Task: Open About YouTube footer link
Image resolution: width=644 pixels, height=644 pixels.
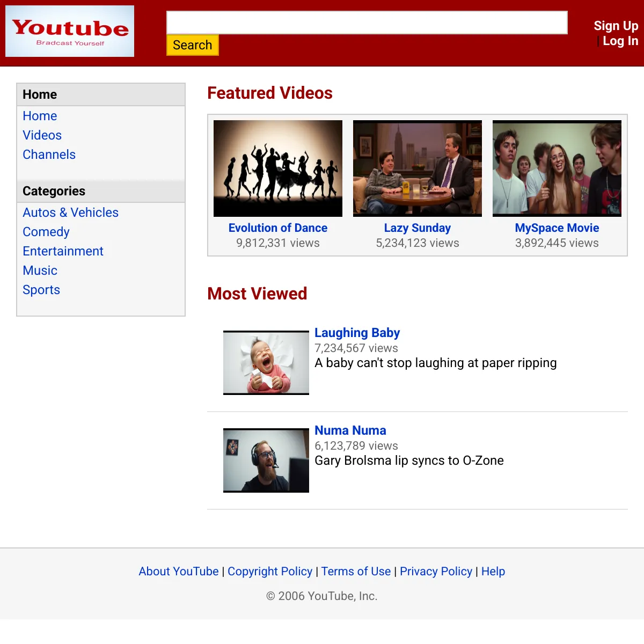Action: [x=179, y=572]
